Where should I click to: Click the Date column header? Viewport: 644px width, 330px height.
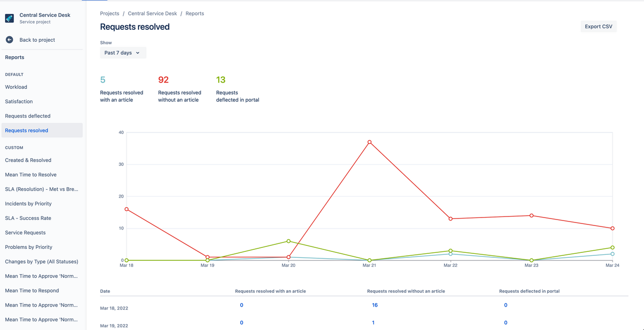[105, 291]
